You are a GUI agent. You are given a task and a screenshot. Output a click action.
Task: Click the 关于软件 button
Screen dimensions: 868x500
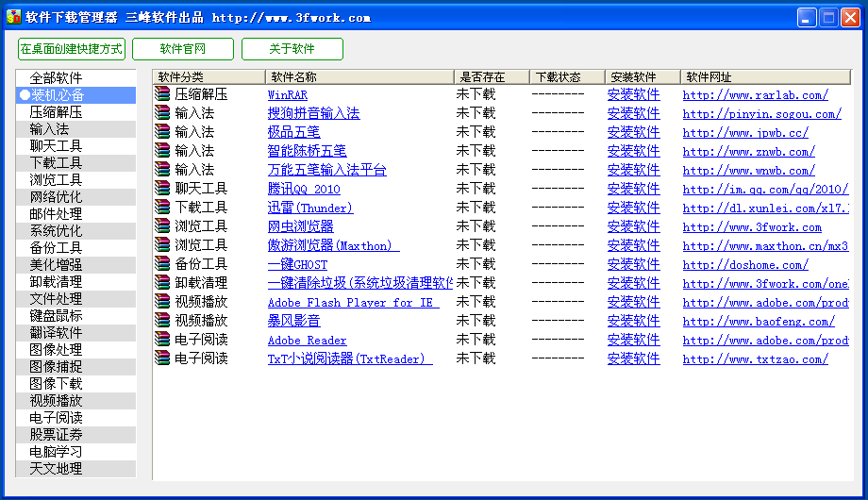[292, 49]
